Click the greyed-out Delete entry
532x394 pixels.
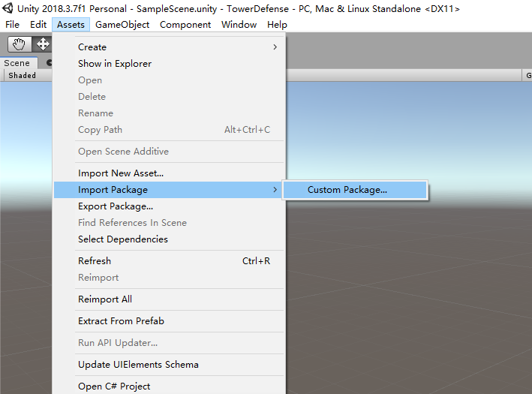(x=169, y=96)
